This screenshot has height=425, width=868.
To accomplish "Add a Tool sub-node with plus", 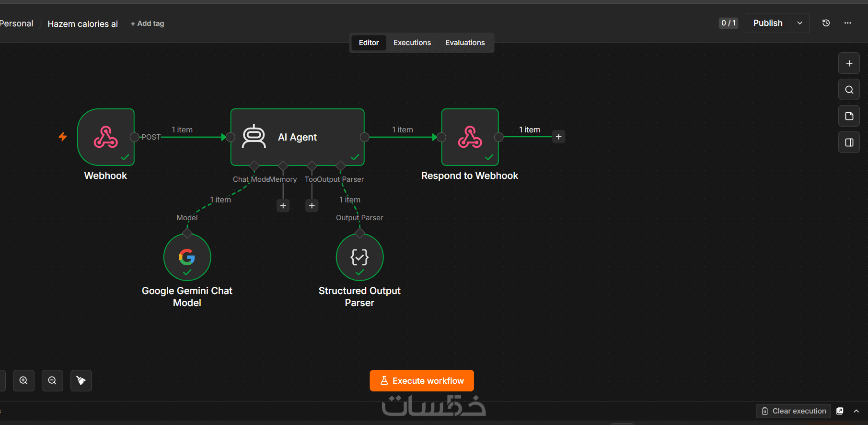I will coord(312,206).
